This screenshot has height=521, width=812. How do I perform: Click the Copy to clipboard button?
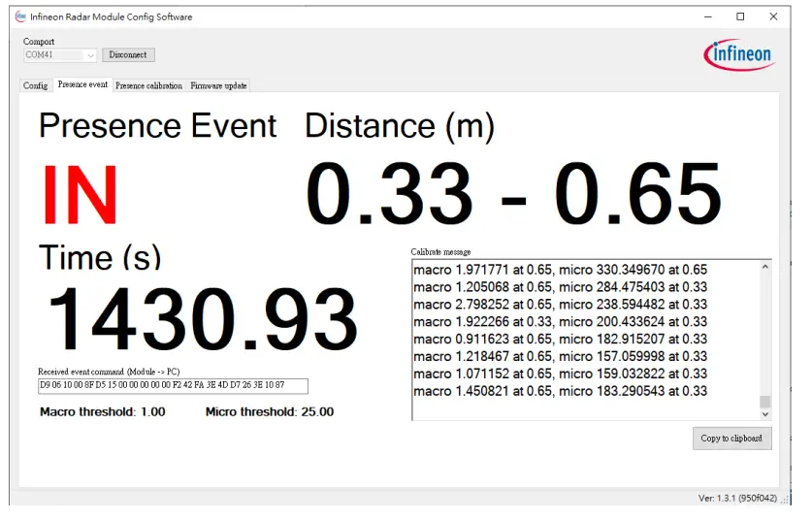(x=731, y=439)
